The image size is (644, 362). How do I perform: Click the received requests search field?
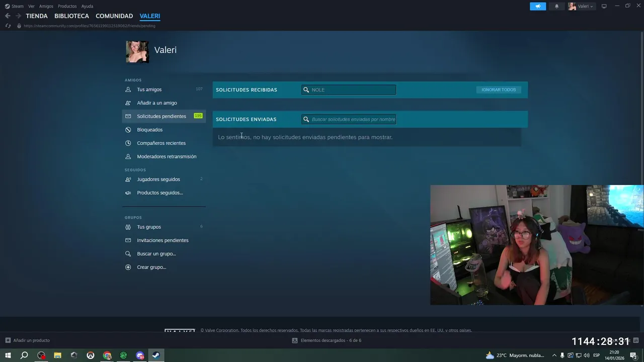pos(349,89)
